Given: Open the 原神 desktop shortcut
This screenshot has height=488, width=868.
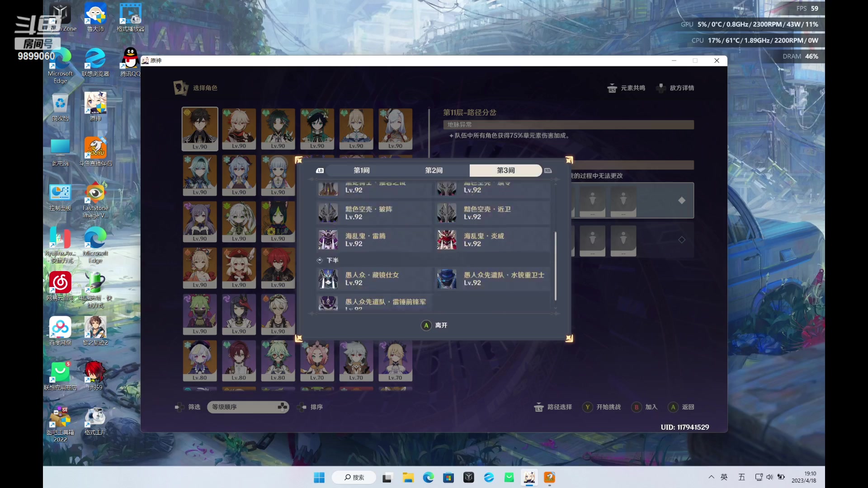Looking at the screenshot, I should coord(95,108).
